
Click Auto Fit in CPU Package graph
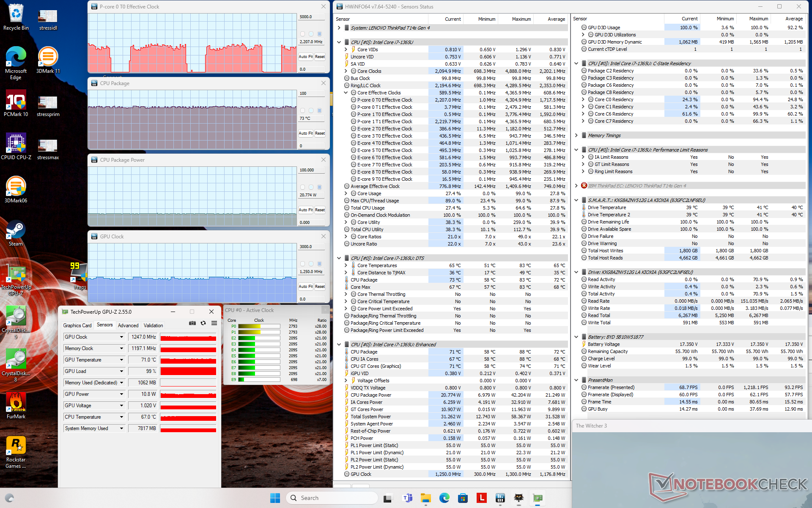306,133
